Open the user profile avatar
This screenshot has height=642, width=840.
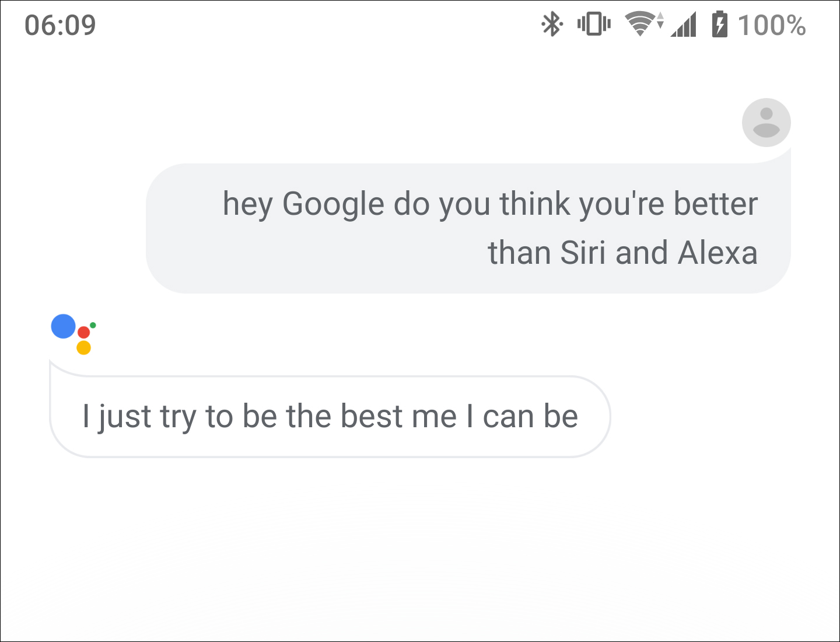[766, 123]
